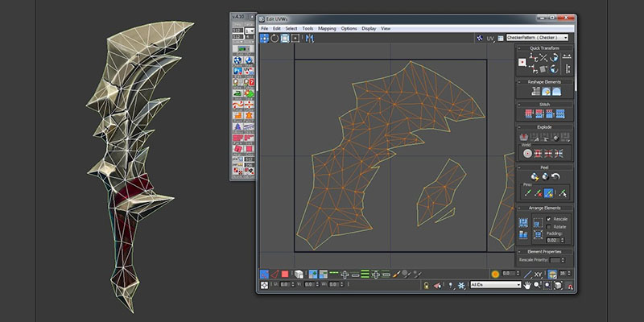This screenshot has height=322, width=644.
Task: Open the Options menu
Action: pos(349,29)
